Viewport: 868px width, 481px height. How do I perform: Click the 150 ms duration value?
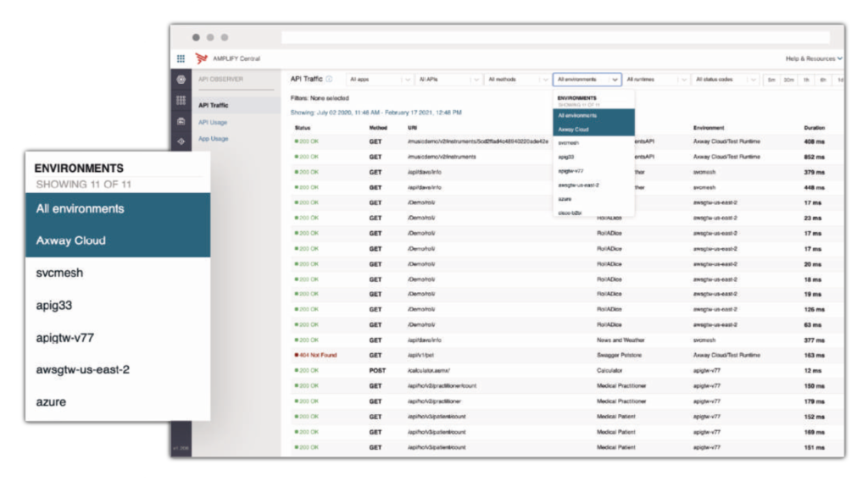(815, 386)
